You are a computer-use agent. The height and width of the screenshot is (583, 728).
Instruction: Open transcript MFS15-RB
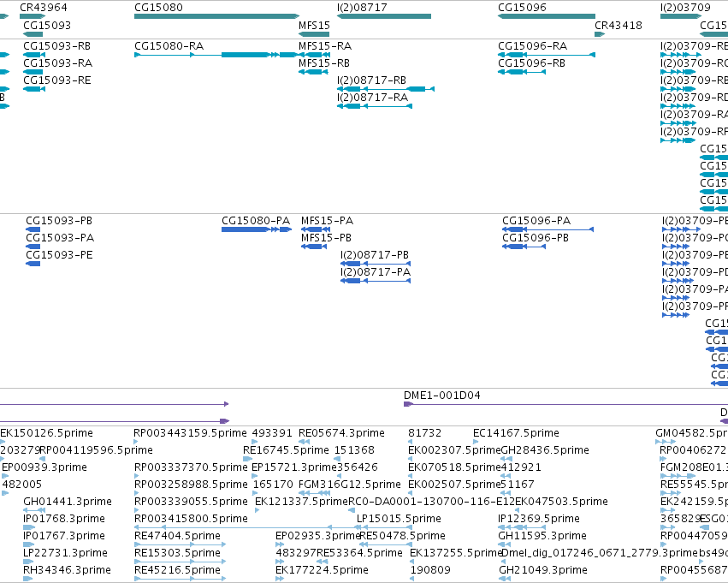[x=313, y=72]
